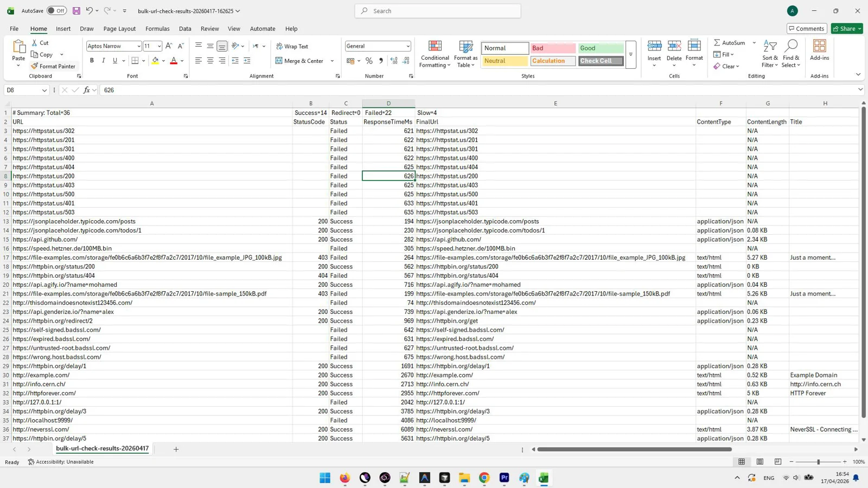Open the Comments pane
The height and width of the screenshot is (488, 868).
coord(807,29)
